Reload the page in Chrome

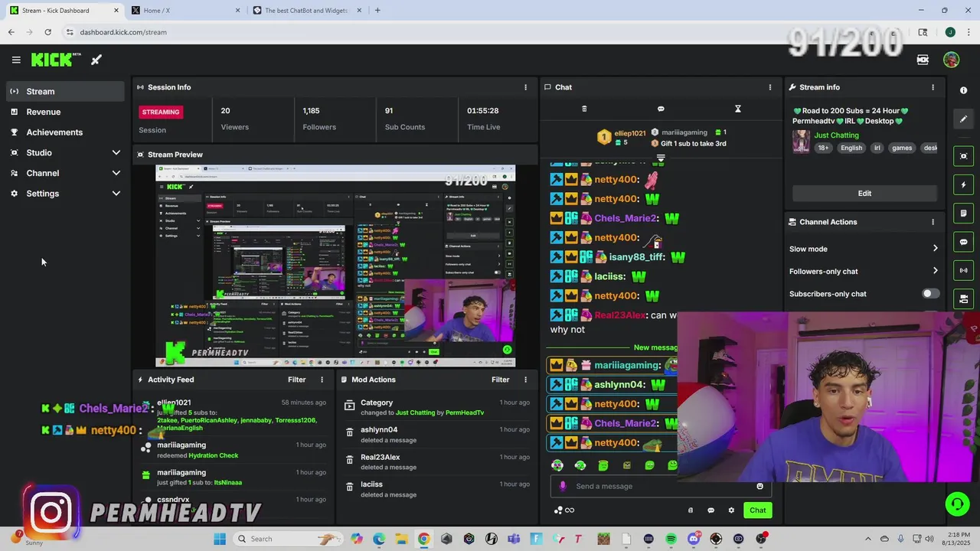point(47,32)
